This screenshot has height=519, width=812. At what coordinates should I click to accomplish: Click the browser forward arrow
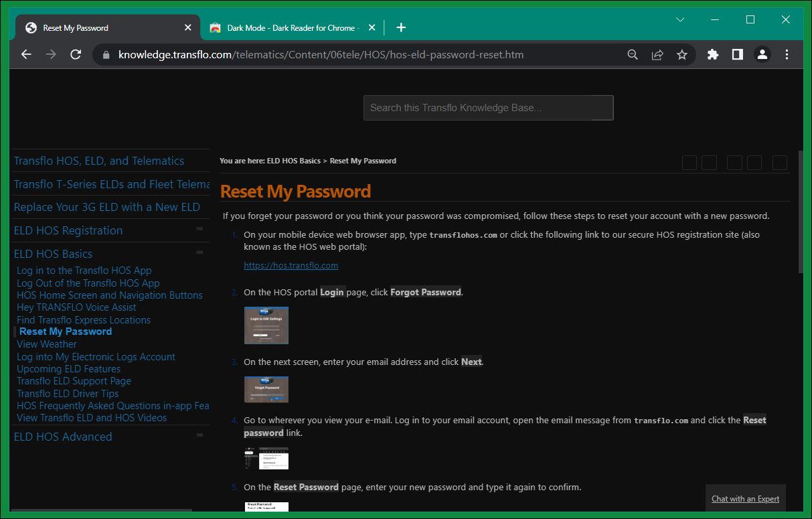[x=51, y=55]
